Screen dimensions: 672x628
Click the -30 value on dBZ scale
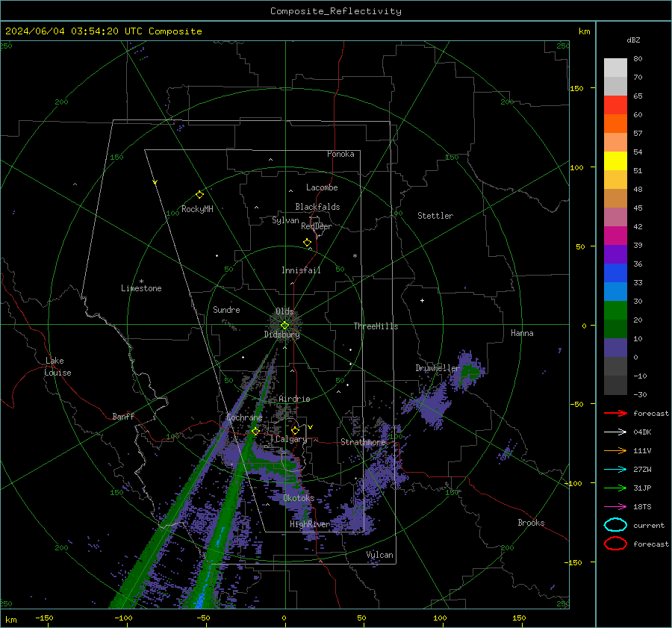pos(640,394)
